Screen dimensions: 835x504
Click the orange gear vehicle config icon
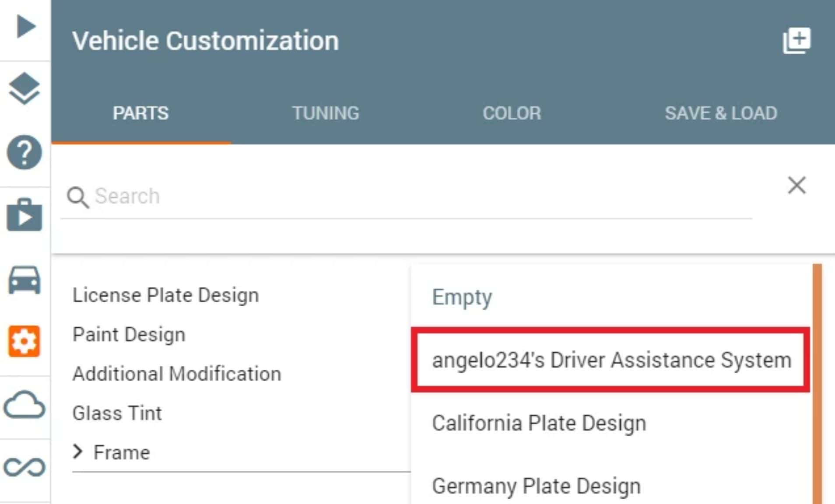point(25,341)
